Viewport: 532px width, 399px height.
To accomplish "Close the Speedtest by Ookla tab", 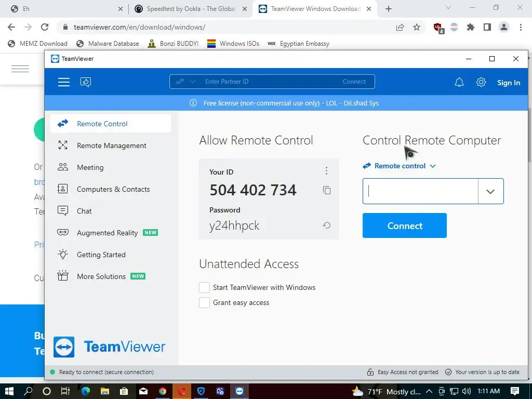I will click(245, 9).
